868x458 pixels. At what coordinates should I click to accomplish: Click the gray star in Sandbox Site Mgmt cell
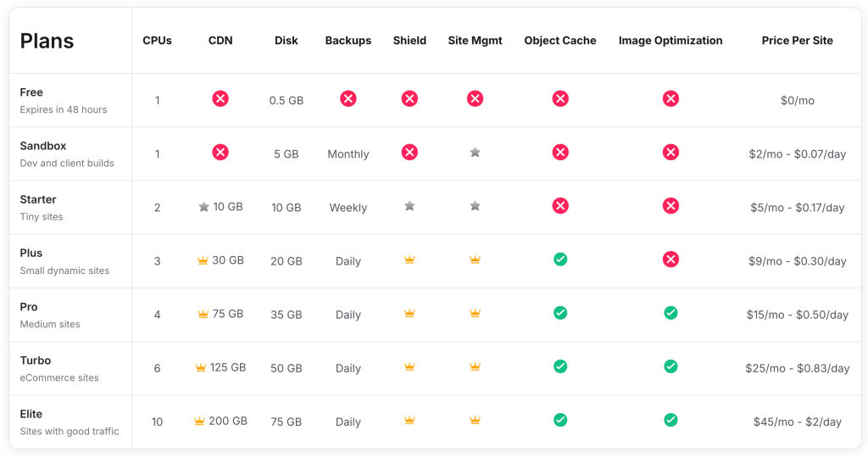pyautogui.click(x=476, y=153)
